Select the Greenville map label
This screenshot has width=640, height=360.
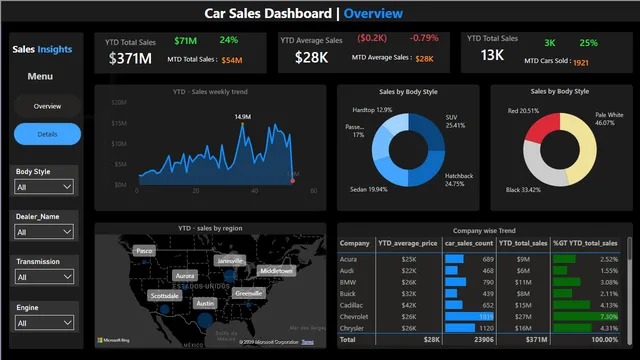(249, 293)
